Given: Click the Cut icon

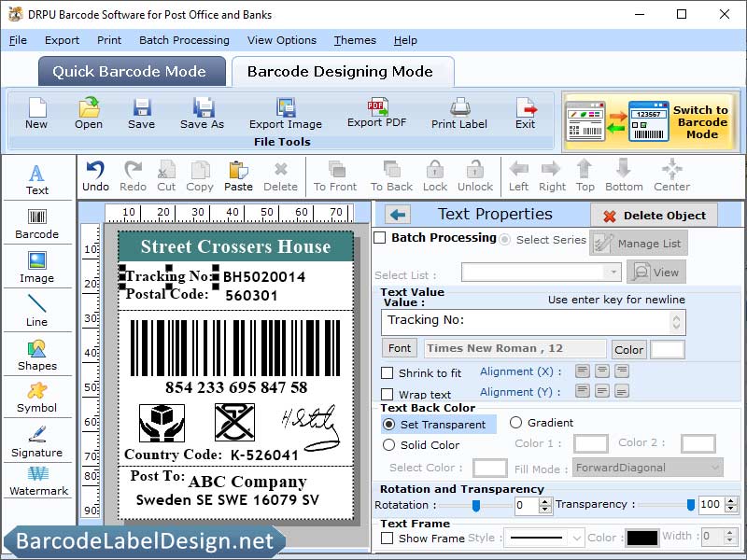Looking at the screenshot, I should pyautogui.click(x=166, y=176).
